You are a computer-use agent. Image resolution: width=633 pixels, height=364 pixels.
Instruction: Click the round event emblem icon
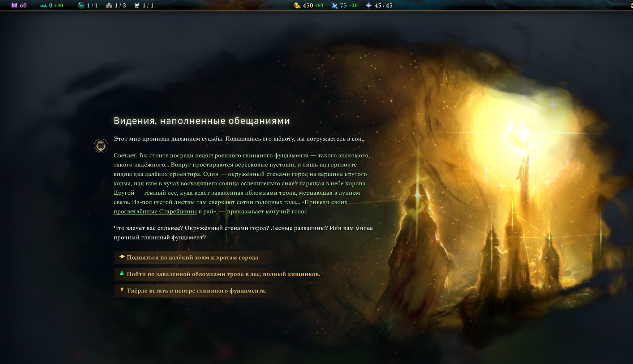pyautogui.click(x=101, y=146)
